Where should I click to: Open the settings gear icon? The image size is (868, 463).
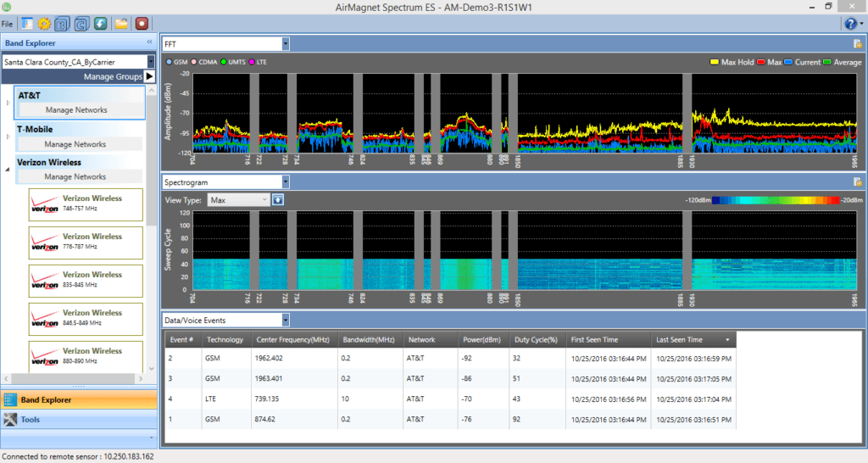pyautogui.click(x=44, y=24)
